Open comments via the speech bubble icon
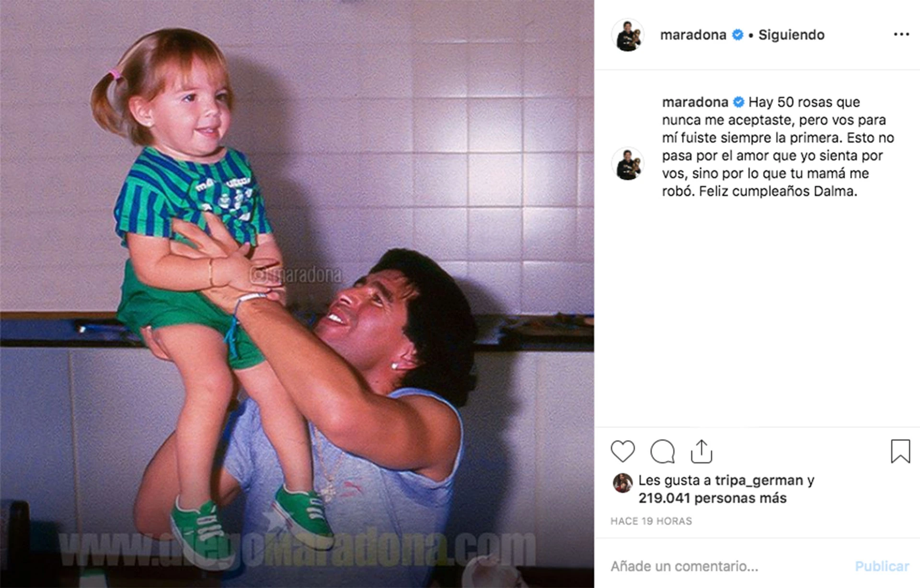The height and width of the screenshot is (588, 920). point(662,451)
